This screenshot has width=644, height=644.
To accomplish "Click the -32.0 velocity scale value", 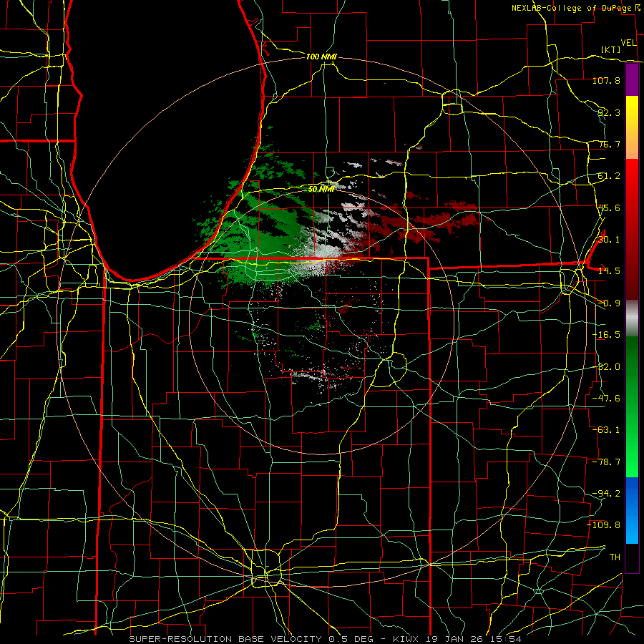I will 606,367.
